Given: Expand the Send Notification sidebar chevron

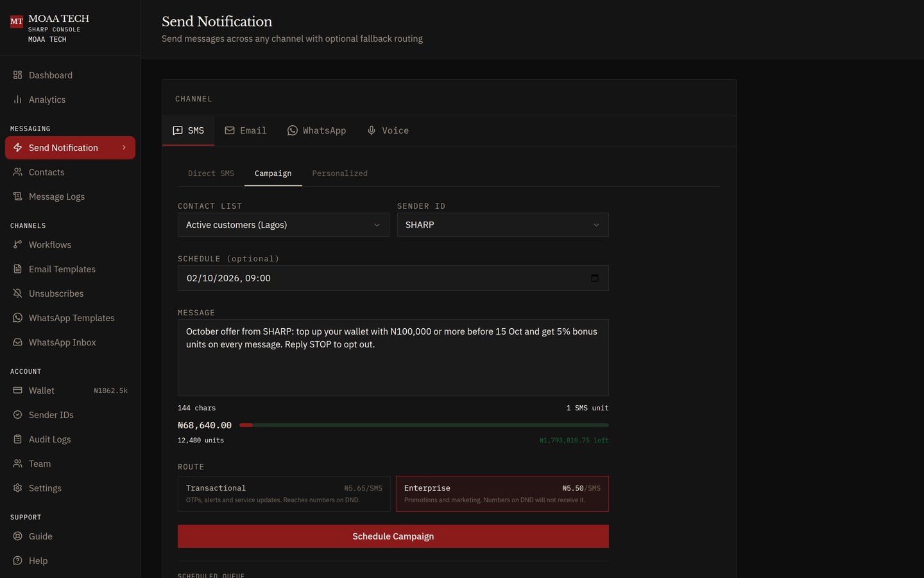Looking at the screenshot, I should 124,148.
